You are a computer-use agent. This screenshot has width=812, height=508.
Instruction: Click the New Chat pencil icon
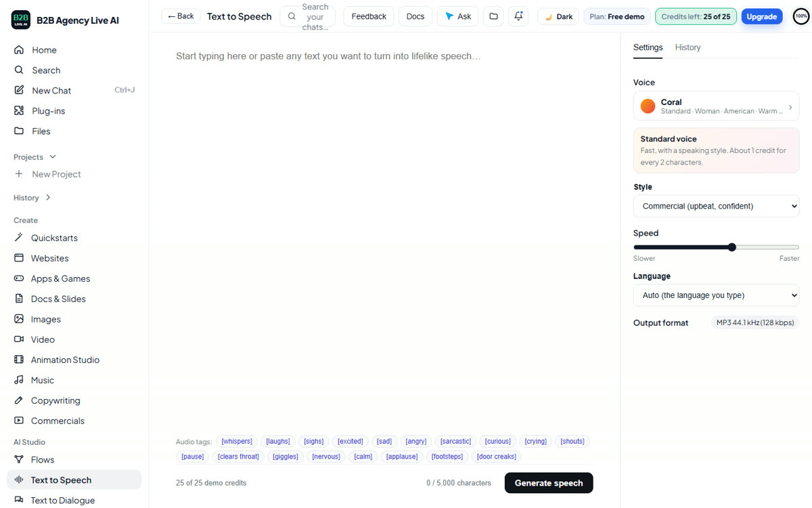19,90
